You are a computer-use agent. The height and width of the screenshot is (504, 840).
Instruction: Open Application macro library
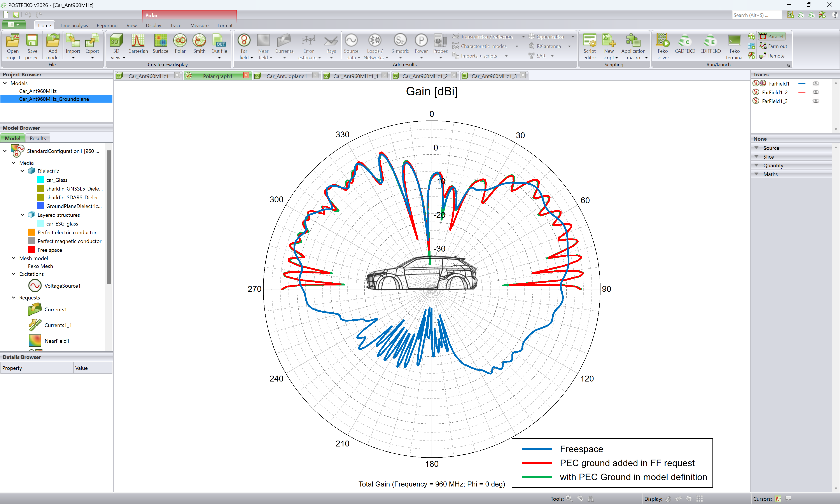click(x=633, y=47)
